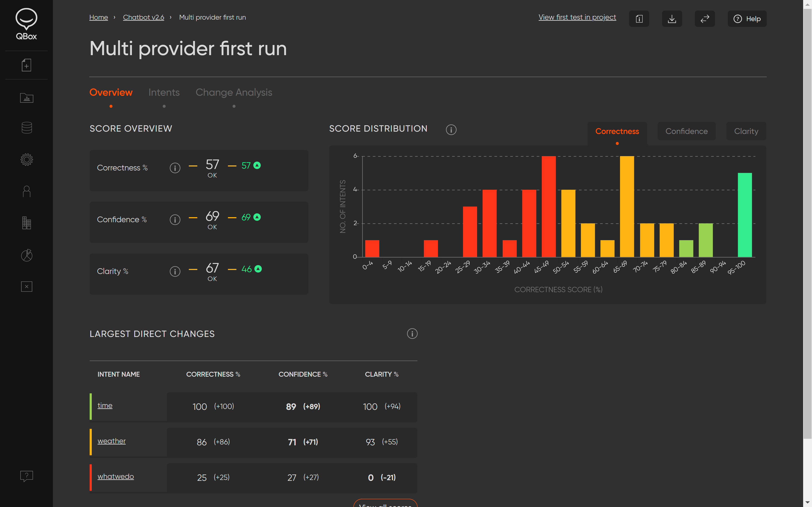Screen dimensions: 812x507
Task: Click the green 95-100 bar in chart
Action: [745, 215]
